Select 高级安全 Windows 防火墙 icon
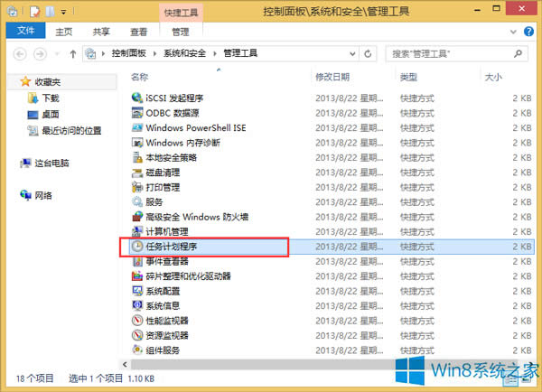Screen dimensions: 542x392 [x=137, y=217]
